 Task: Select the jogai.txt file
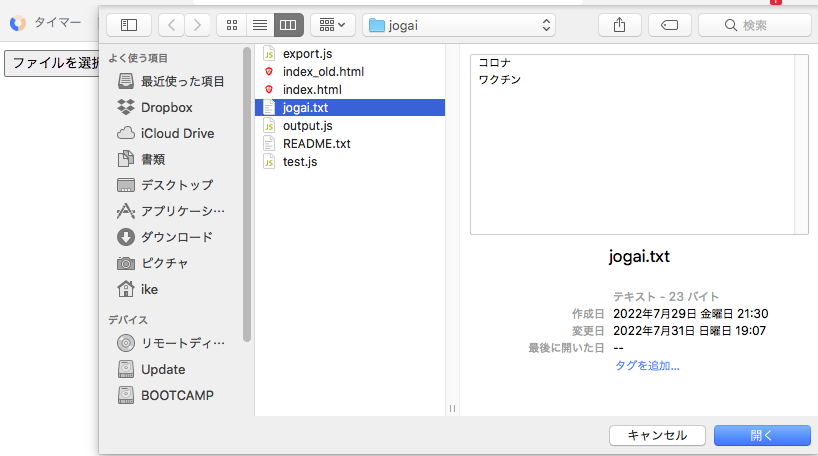coord(350,107)
